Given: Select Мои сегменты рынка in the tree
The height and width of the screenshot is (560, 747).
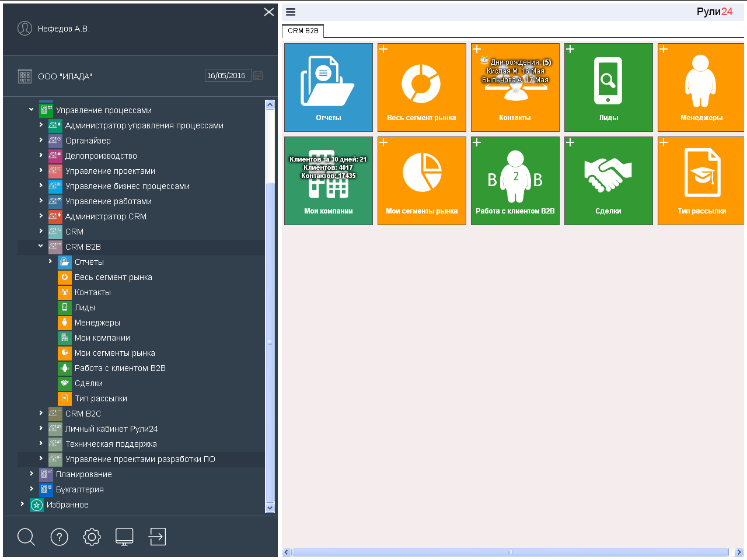Looking at the screenshot, I should pos(114,353).
